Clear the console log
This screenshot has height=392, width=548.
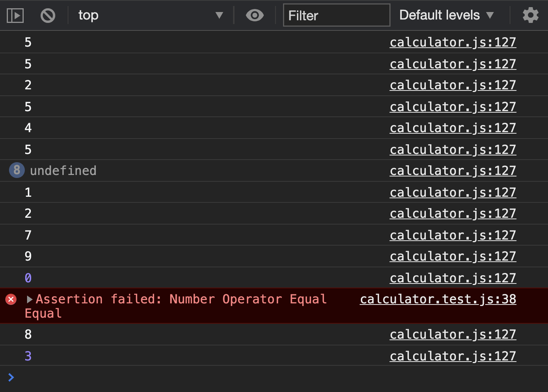48,15
